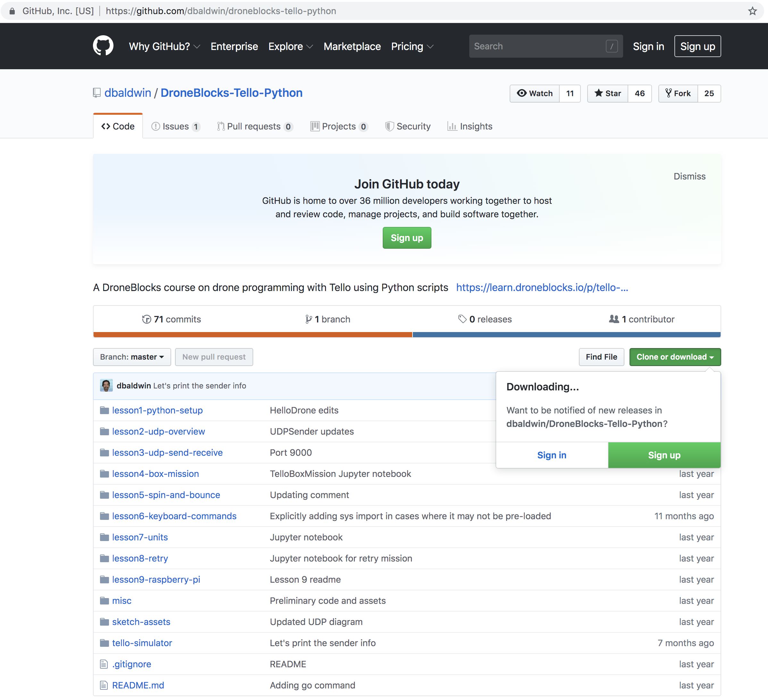
Task: Click the folder icon beside lesson7-units
Action: (104, 537)
